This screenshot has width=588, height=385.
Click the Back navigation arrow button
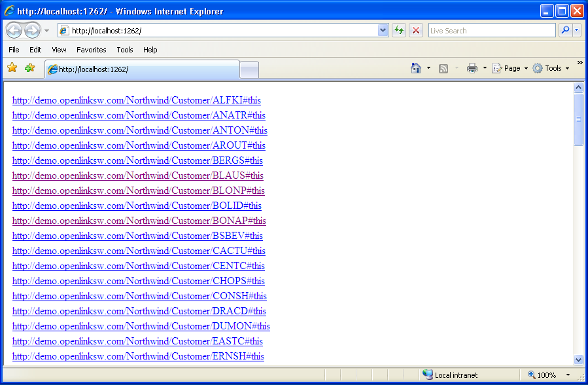pyautogui.click(x=14, y=31)
